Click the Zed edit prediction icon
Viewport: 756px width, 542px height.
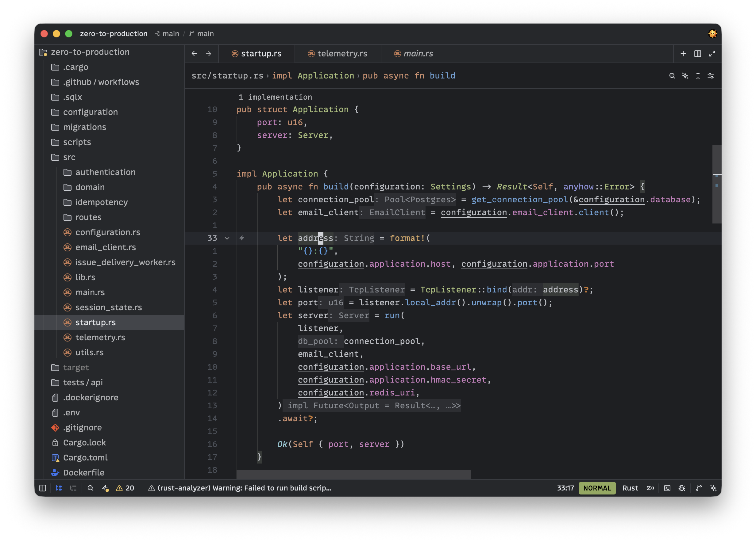pos(650,488)
